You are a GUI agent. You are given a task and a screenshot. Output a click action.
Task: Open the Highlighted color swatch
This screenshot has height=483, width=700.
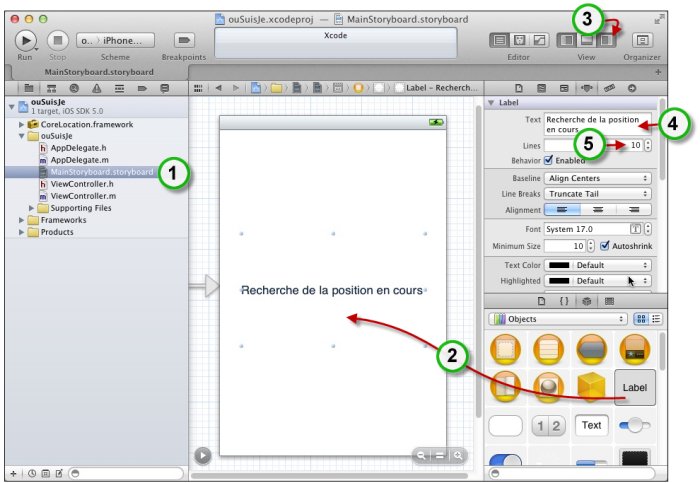coord(558,281)
